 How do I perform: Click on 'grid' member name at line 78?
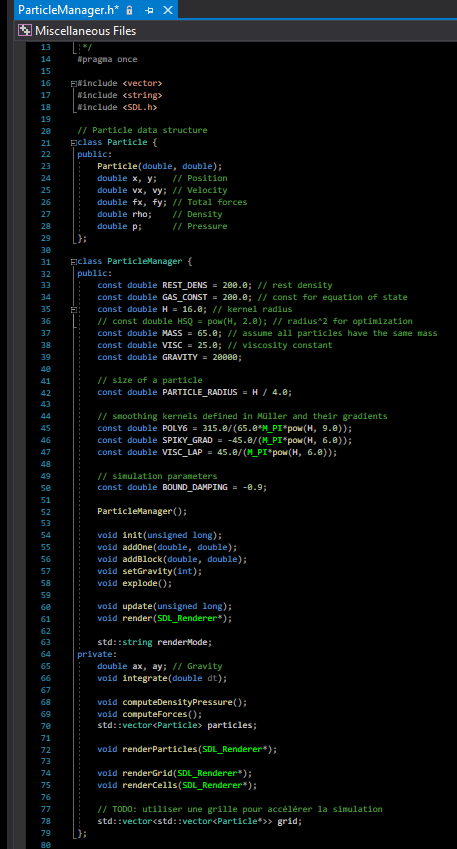tap(288, 821)
